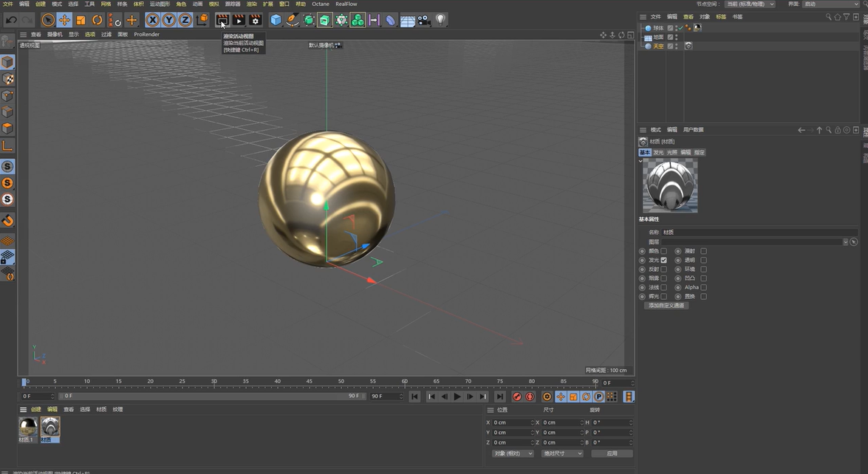Open the 界面 layout dropdown
The height and width of the screenshot is (474, 868).
830,4
